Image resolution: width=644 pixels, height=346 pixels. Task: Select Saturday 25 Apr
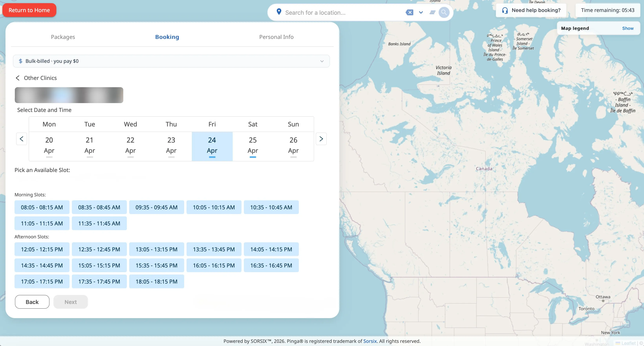(x=253, y=146)
